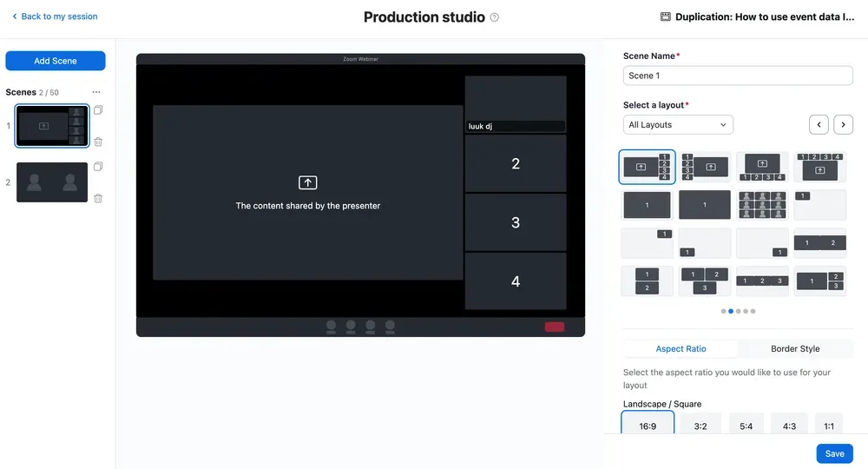Screen dimensions: 868x469
Task: Duplicate scene 1
Action: pyautogui.click(x=98, y=109)
